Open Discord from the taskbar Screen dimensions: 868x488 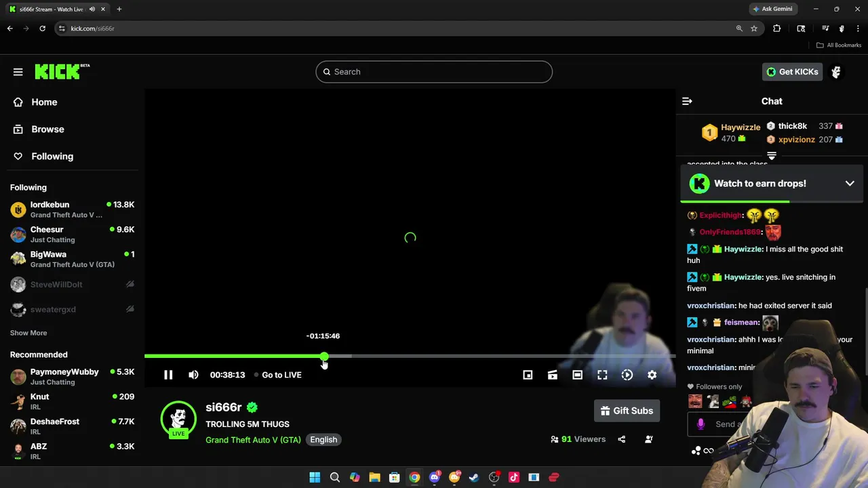(435, 477)
